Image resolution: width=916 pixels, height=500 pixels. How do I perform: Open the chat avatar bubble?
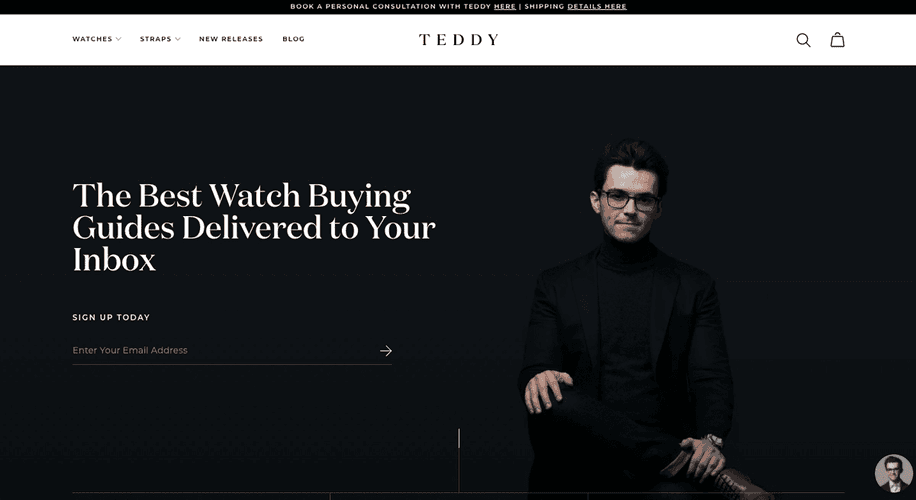click(x=893, y=473)
